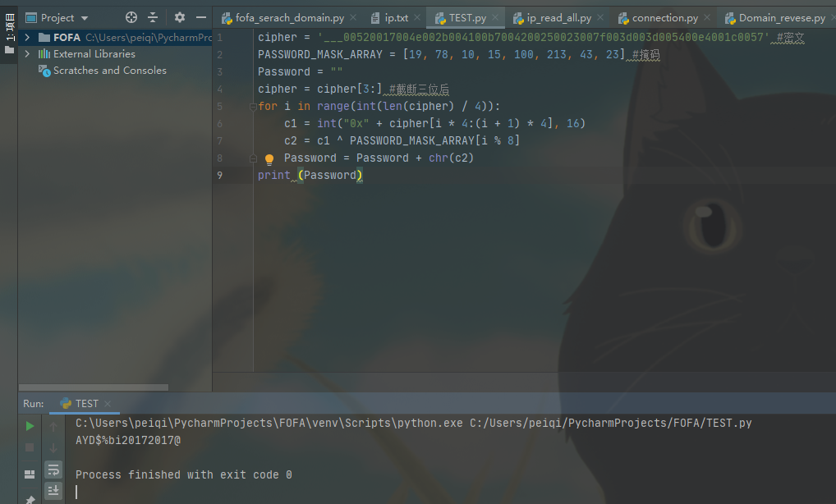The height and width of the screenshot is (504, 836).
Task: Hide the Project panel with minus icon
Action: [x=201, y=17]
